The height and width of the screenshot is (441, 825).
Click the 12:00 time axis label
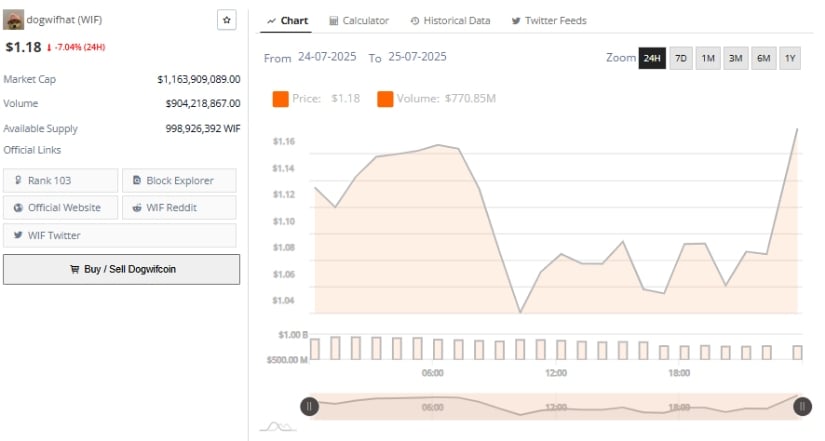(x=556, y=373)
